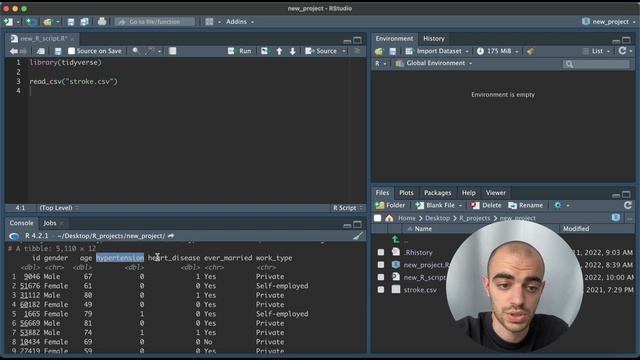Click the Compile Report notebook icon

pos(172,51)
